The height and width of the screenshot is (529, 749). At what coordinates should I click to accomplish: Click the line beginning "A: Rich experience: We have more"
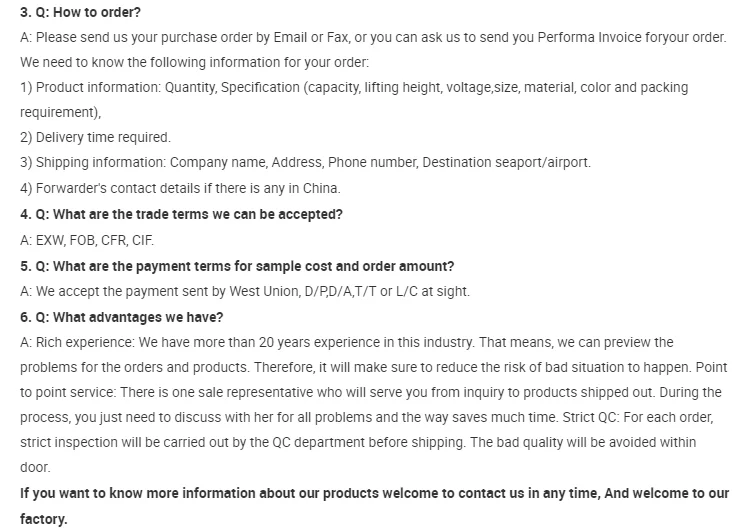(347, 343)
